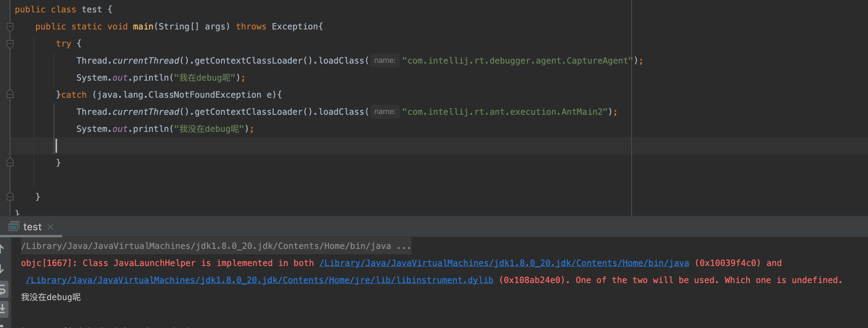The width and height of the screenshot is (868, 328).
Task: Click the fold end marker of the main method
Action: [x=10, y=197]
